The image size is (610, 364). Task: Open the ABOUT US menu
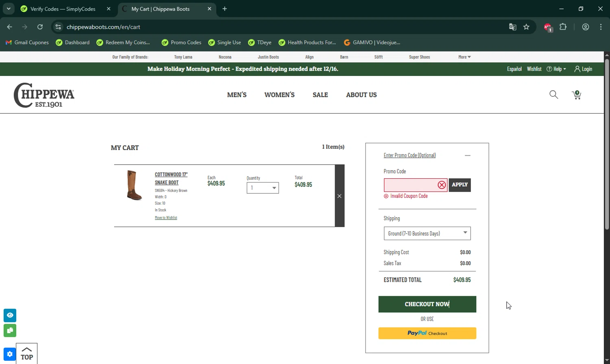click(361, 95)
